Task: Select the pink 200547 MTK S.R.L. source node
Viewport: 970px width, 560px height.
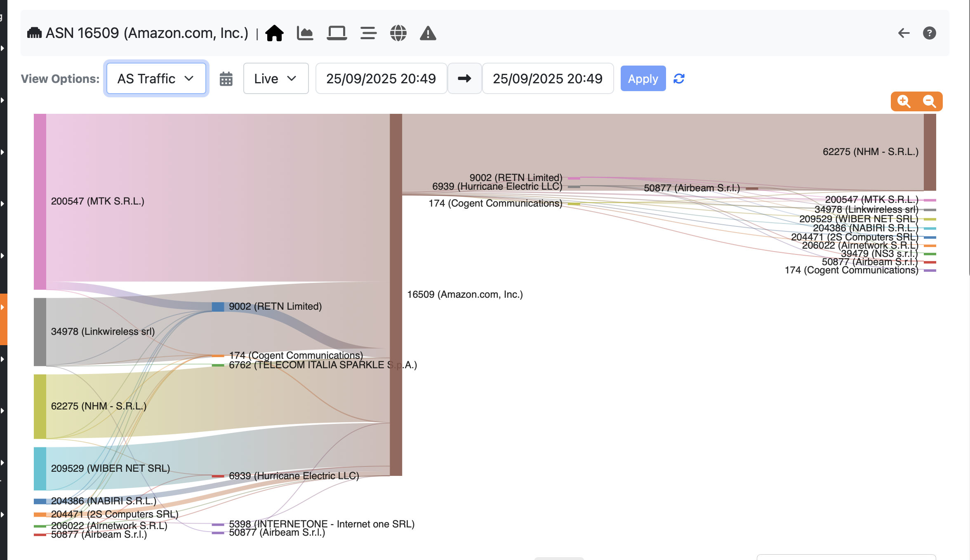Action: point(40,202)
